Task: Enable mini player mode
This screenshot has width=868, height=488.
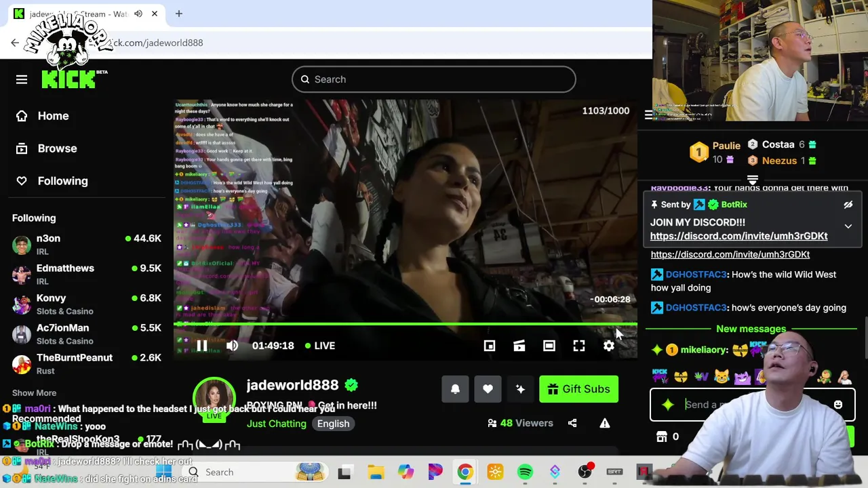Action: pos(490,346)
